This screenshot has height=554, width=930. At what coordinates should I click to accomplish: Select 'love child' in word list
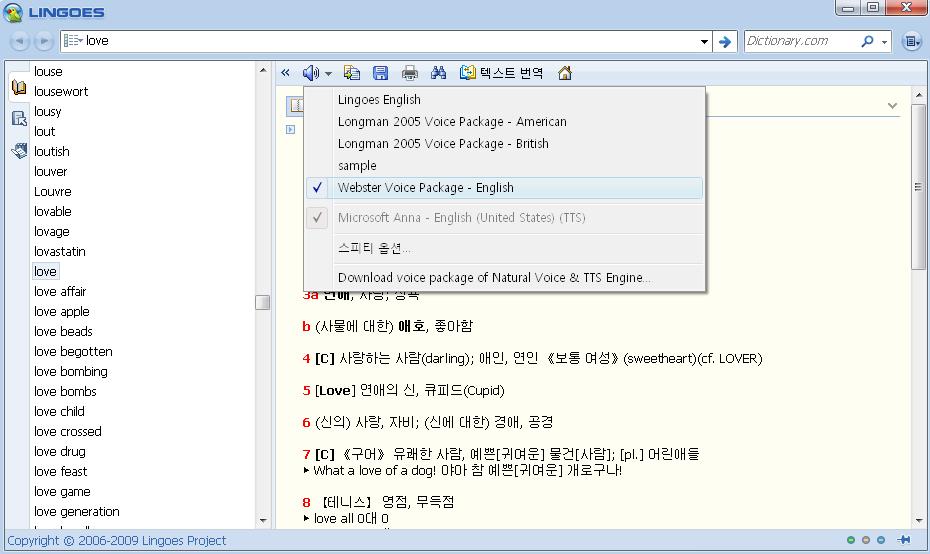[x=59, y=412]
